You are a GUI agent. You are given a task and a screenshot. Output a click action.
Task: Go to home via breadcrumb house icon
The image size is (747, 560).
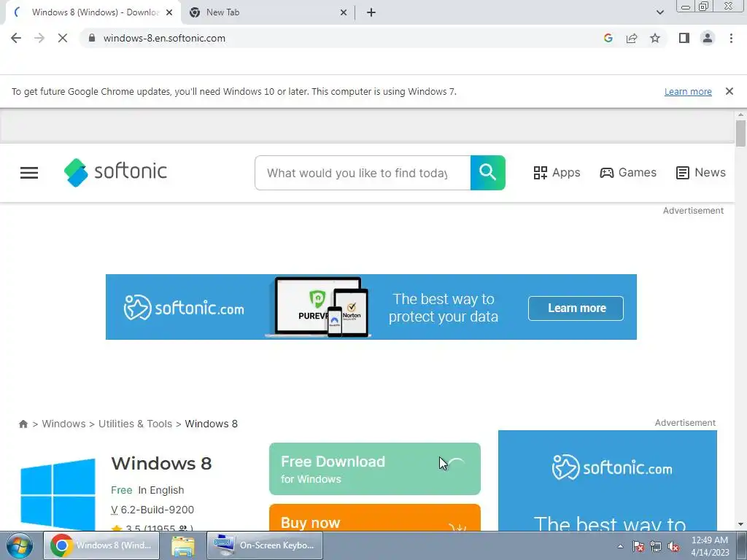tap(23, 424)
